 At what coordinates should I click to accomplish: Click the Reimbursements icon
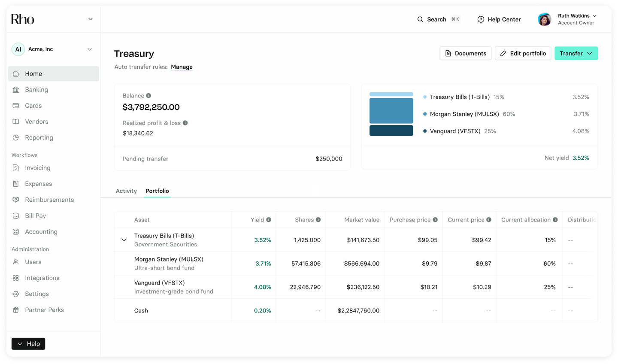click(16, 200)
